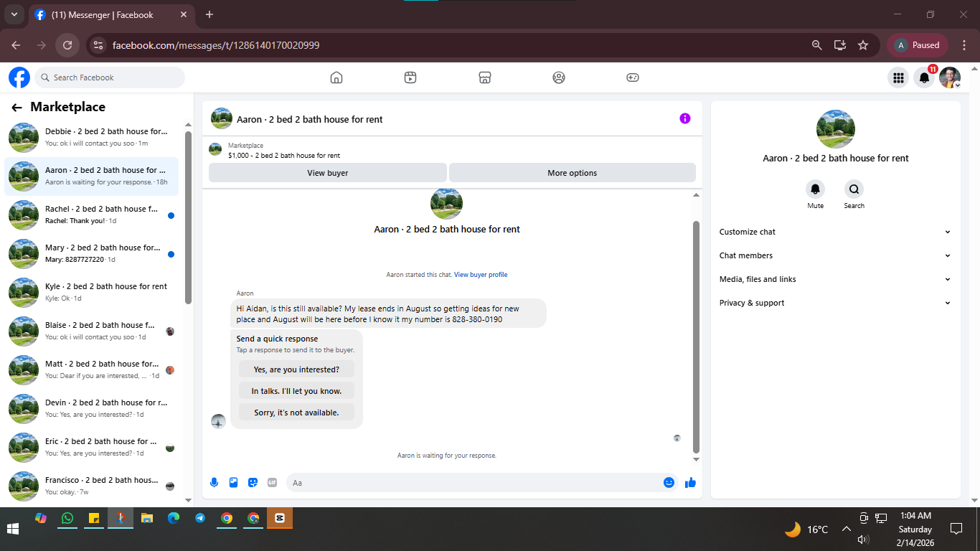Expand Customize chat section
Viewport: 980px width, 551px height.
(835, 232)
